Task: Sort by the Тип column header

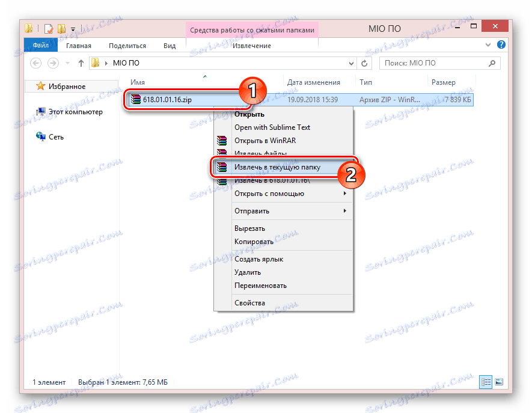Action: pyautogui.click(x=365, y=82)
